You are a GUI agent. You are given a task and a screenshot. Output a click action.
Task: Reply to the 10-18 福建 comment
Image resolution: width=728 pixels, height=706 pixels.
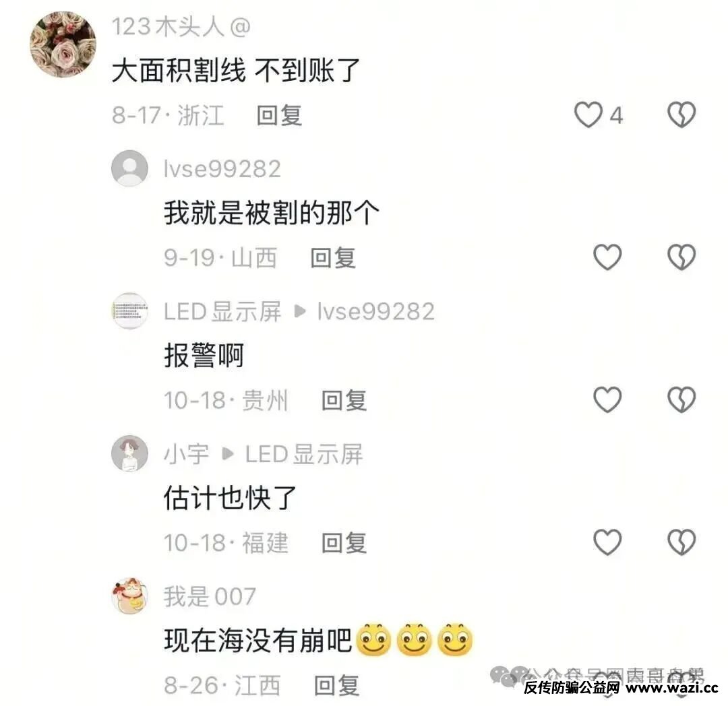point(344,542)
